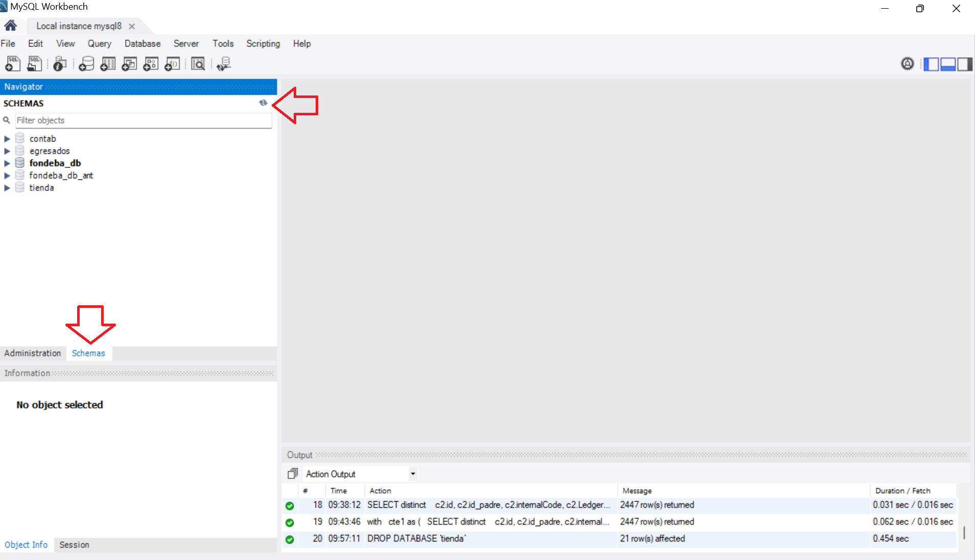Create a new schema icon
975x560 pixels.
click(86, 64)
